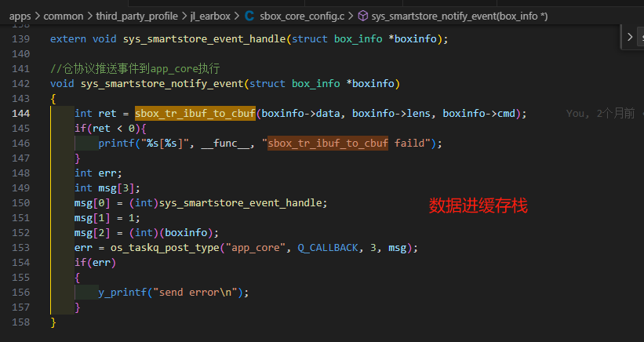Viewport: 644px width, 342px height.
Task: Click the cube symbol icon in breadcrumb
Action: point(363,16)
